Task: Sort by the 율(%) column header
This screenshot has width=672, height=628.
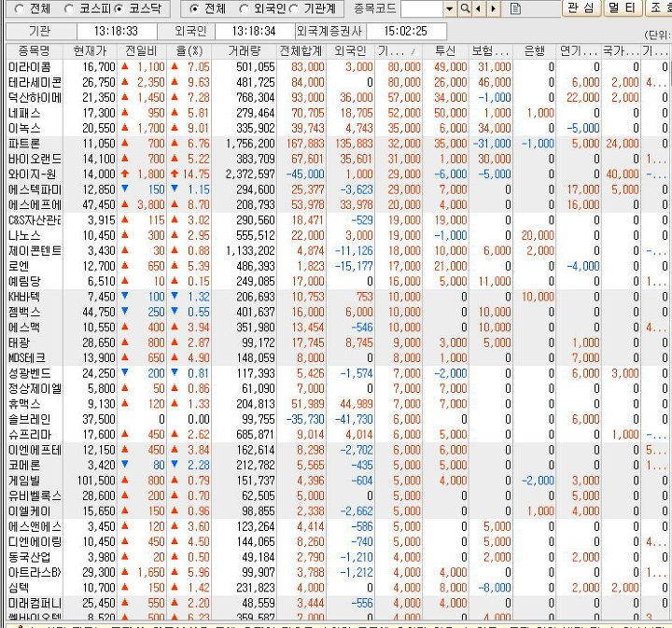Action: 189,51
